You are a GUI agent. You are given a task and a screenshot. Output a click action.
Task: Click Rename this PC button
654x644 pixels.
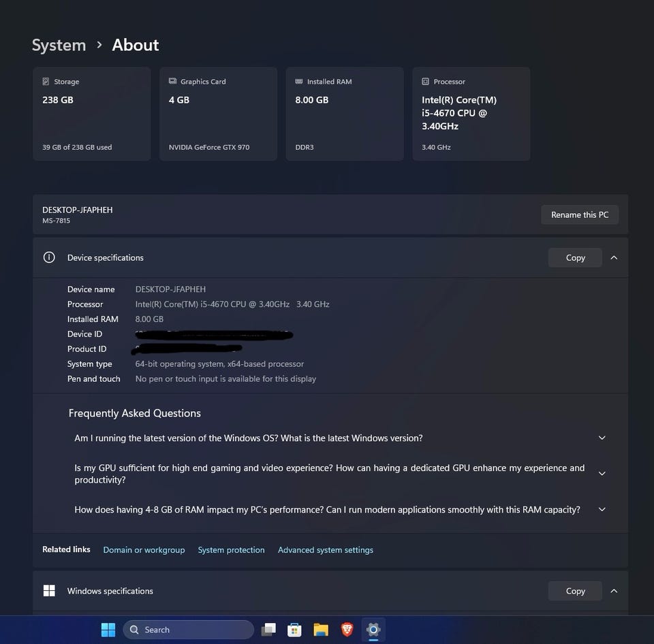pyautogui.click(x=579, y=214)
